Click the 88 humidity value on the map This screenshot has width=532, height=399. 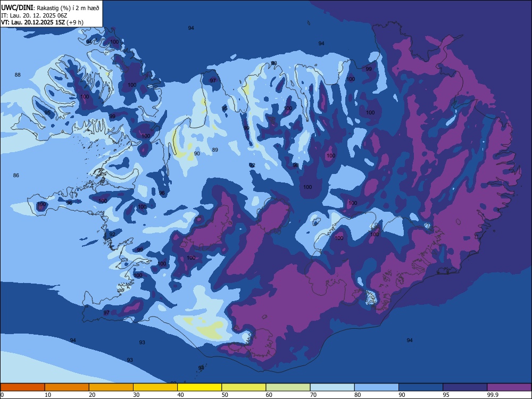coord(18,74)
